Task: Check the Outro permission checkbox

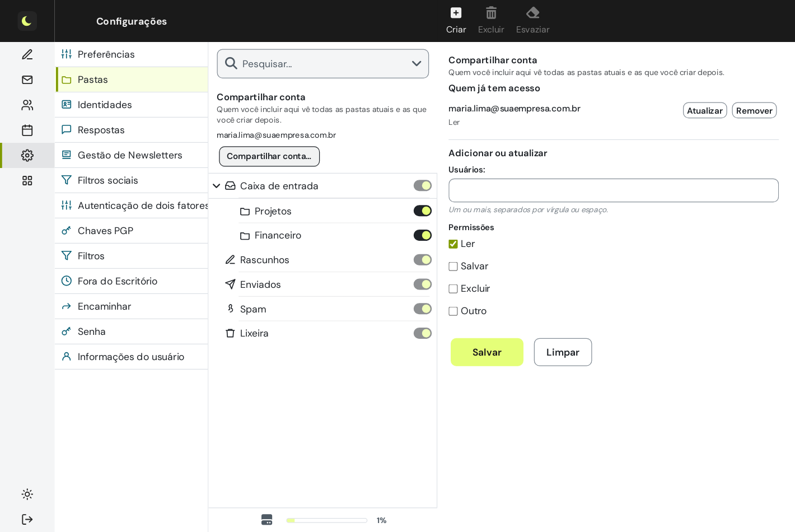Action: 453,311
